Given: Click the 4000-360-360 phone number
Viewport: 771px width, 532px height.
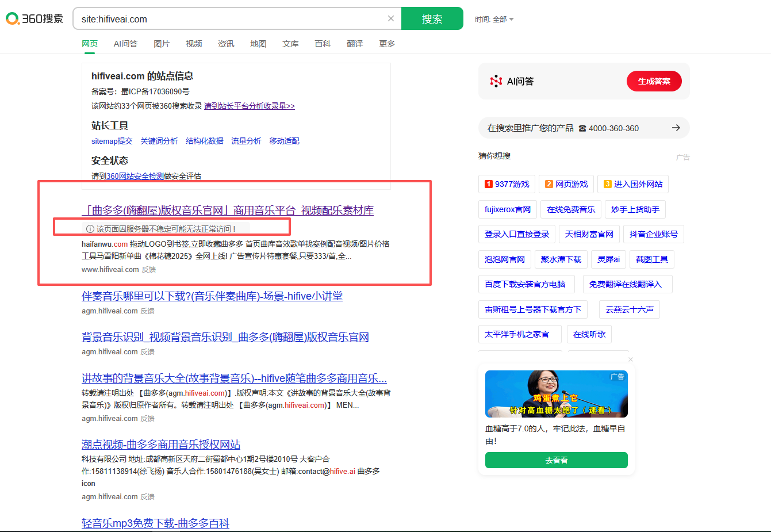Looking at the screenshot, I should pyautogui.click(x=613, y=128).
